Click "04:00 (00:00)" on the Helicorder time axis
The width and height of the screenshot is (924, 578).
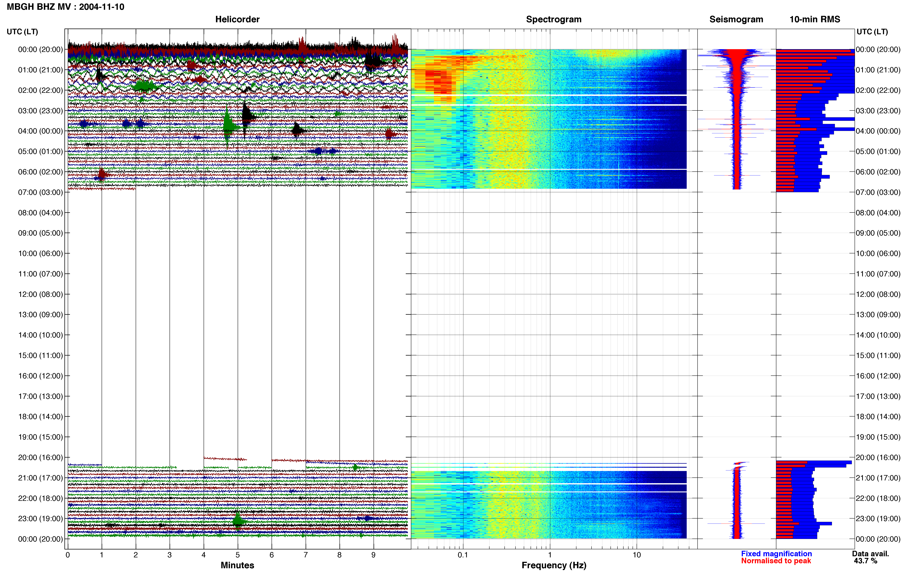[40, 131]
